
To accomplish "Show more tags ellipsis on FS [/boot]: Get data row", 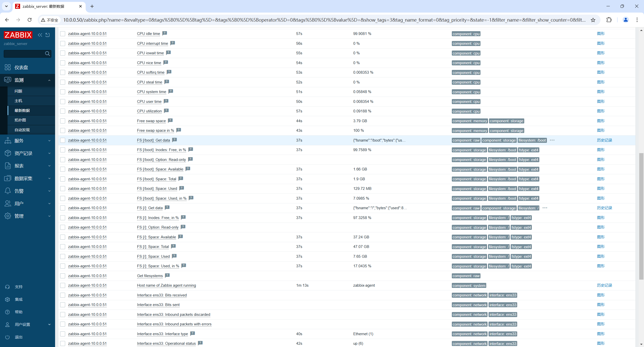I will pyautogui.click(x=552, y=140).
